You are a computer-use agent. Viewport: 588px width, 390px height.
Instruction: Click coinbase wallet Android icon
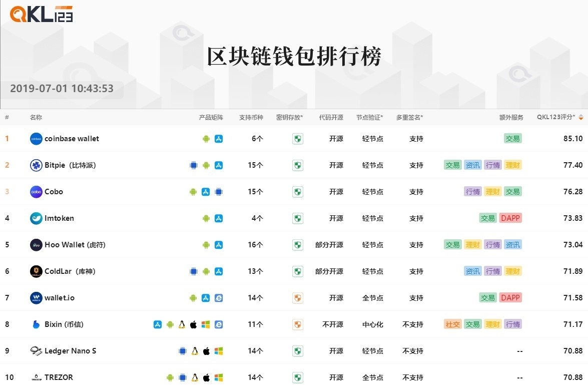click(206, 139)
